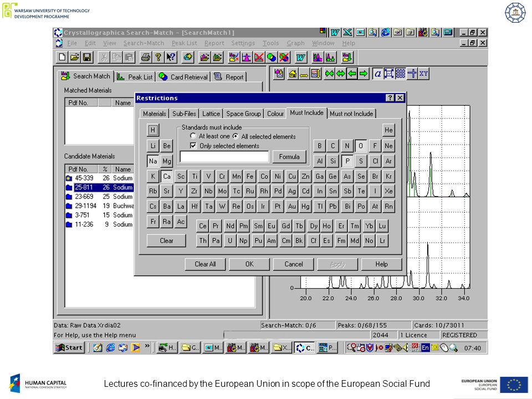Toggle the Fe element button
Image resolution: width=532 pixels, height=399 pixels.
[250, 176]
